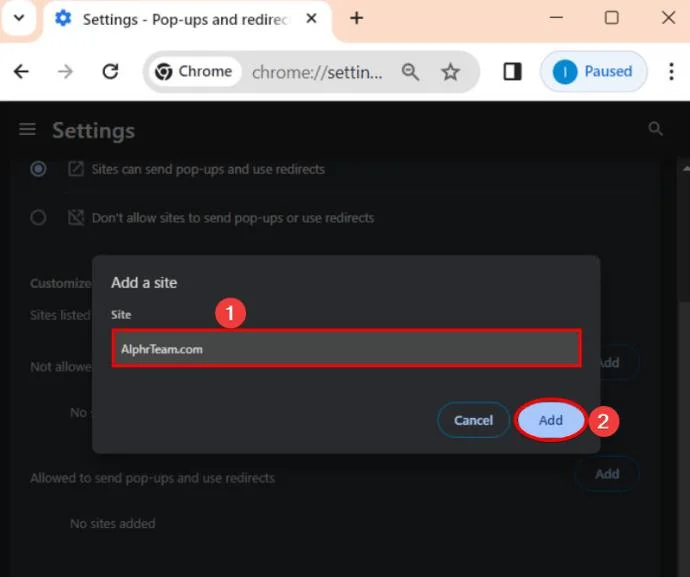
Task: Open the zoom magnifier icon in address bar
Action: 410,72
